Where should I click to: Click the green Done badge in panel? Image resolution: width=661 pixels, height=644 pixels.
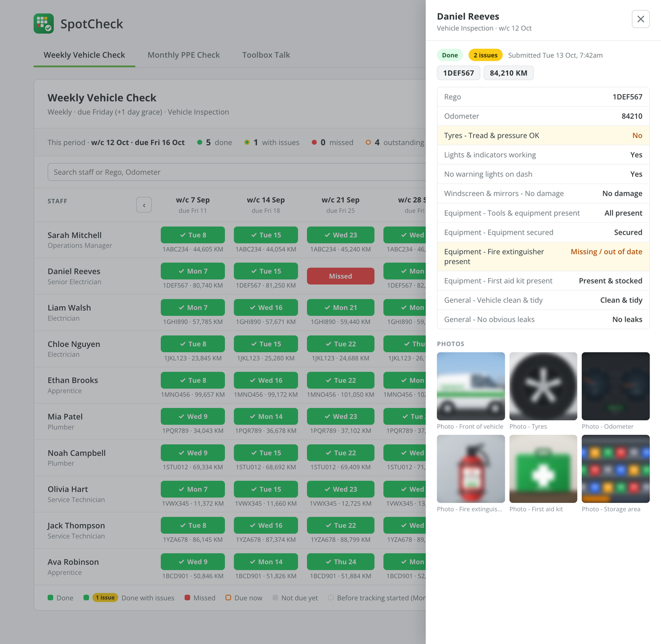[x=450, y=55]
